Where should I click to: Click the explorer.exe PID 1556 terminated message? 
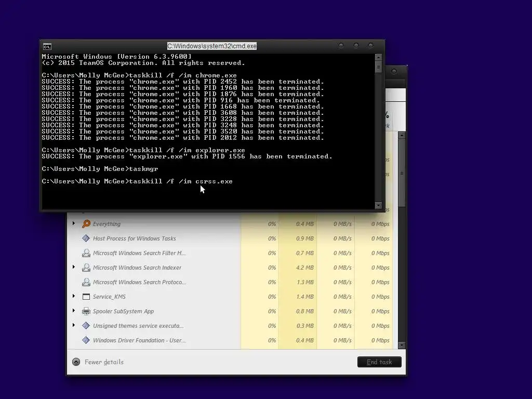(187, 156)
